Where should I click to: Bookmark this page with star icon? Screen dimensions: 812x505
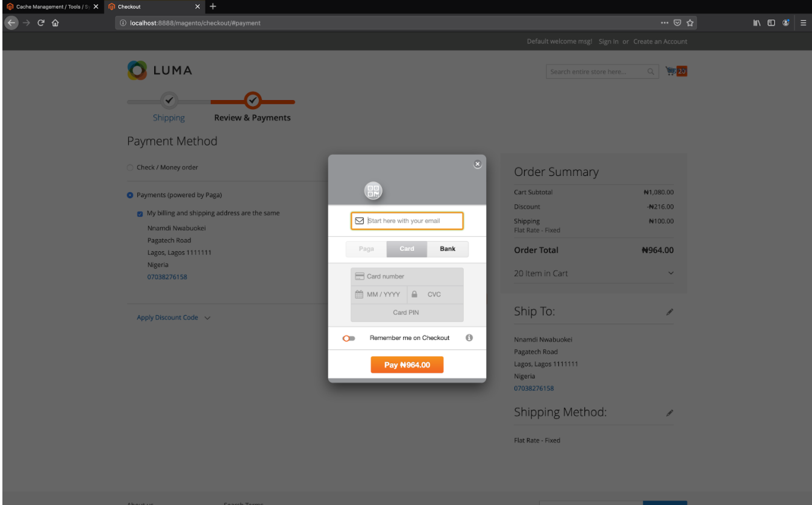690,23
